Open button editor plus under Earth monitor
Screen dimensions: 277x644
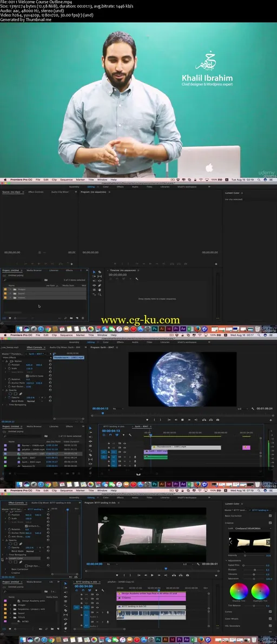271,420
